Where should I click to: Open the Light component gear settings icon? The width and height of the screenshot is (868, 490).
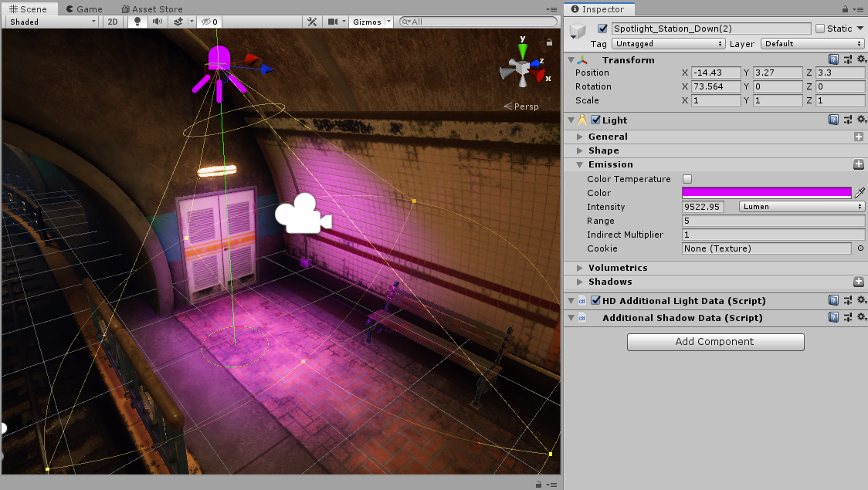coord(861,120)
